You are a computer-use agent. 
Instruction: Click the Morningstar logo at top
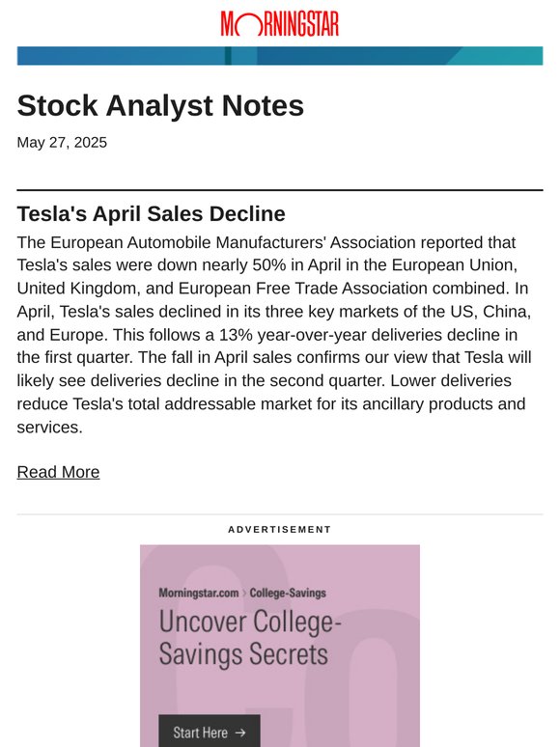coord(280,24)
